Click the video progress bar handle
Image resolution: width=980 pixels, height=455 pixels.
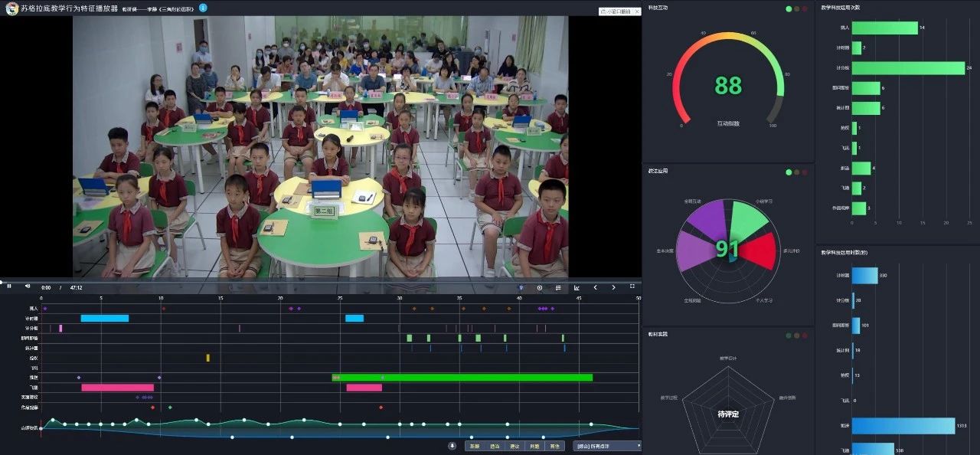pyautogui.click(x=2, y=280)
